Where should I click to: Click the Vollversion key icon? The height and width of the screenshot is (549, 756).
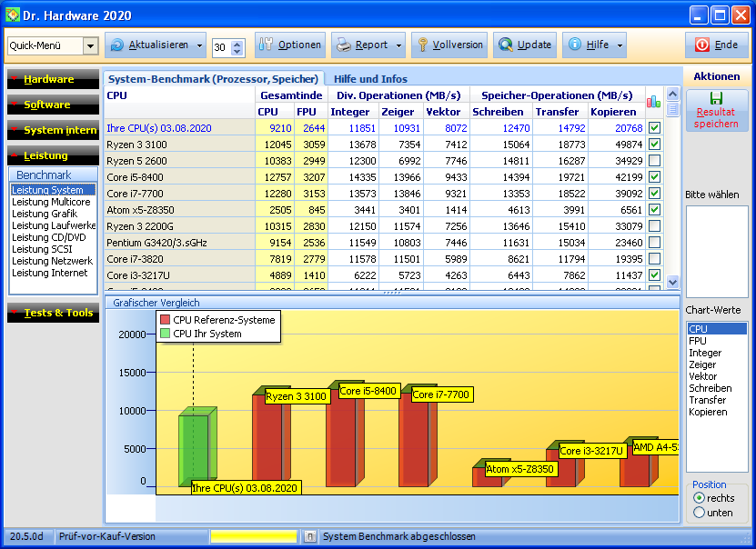coord(422,45)
